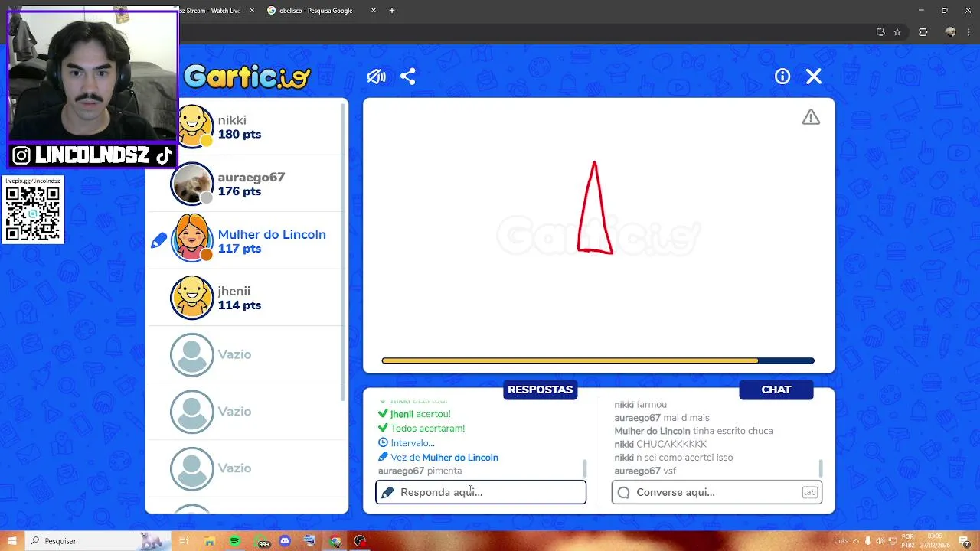Click the 'auraego67 mal d mais' message
This screenshot has width=980, height=551.
pyautogui.click(x=661, y=418)
